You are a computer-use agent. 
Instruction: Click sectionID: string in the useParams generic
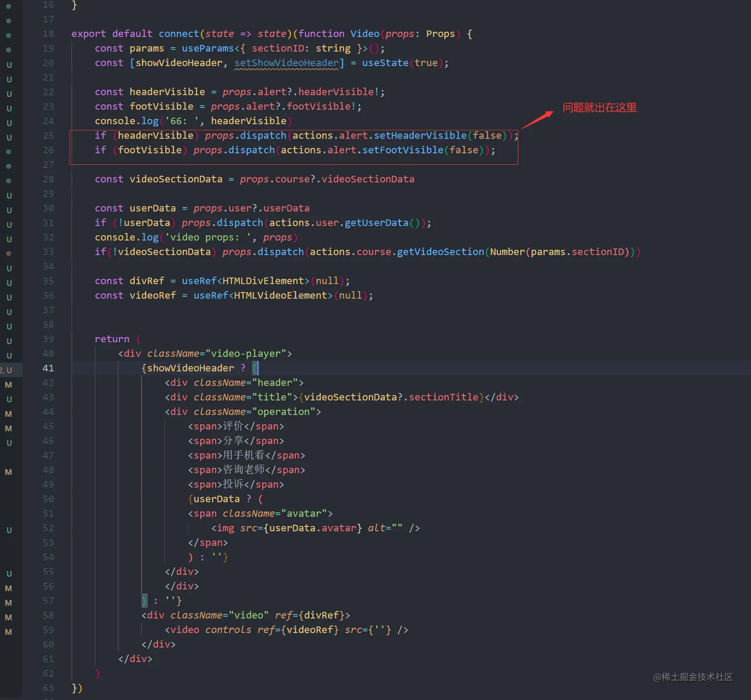tap(301, 48)
